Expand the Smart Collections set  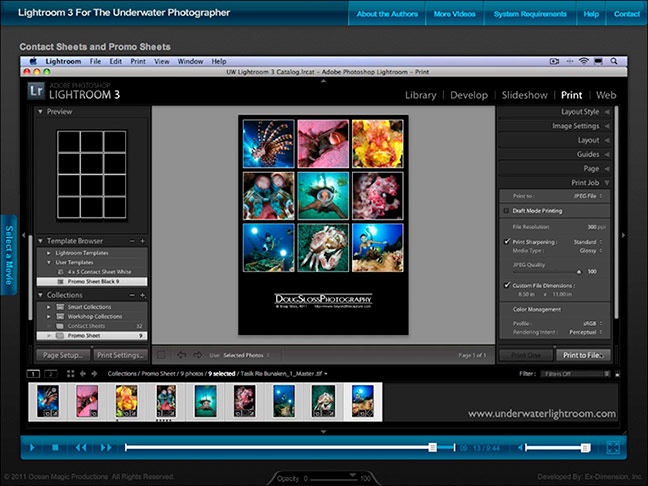pos(49,307)
